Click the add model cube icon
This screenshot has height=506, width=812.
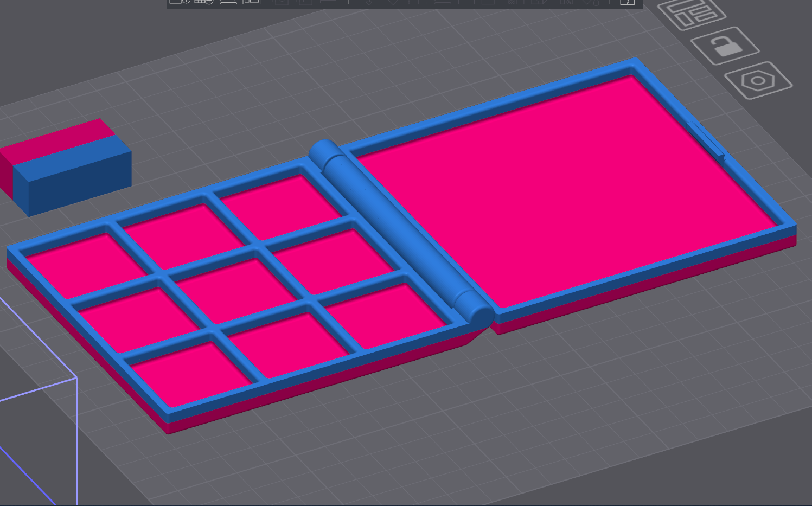(180, 2)
